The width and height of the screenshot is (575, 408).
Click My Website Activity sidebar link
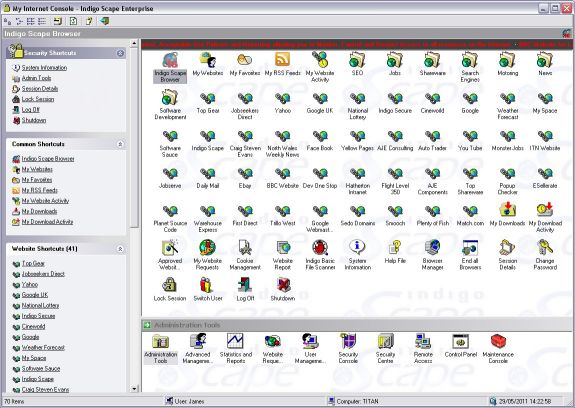(x=45, y=201)
